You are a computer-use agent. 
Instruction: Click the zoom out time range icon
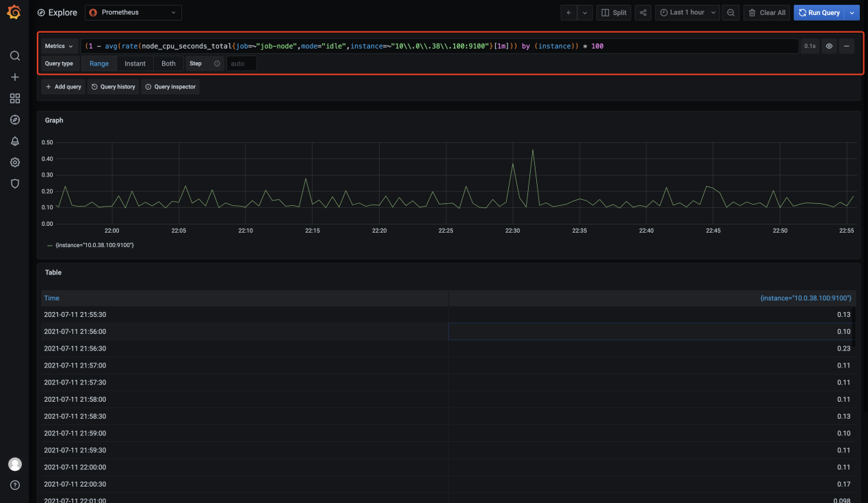point(731,13)
